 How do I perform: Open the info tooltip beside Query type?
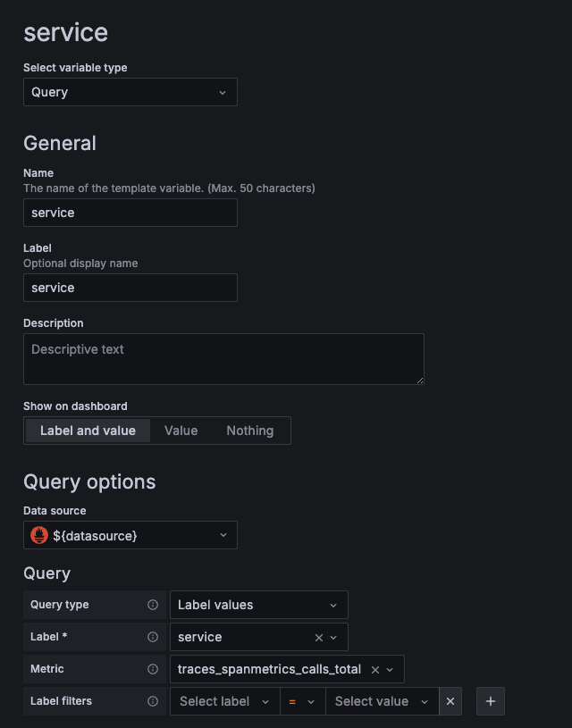[x=152, y=605]
